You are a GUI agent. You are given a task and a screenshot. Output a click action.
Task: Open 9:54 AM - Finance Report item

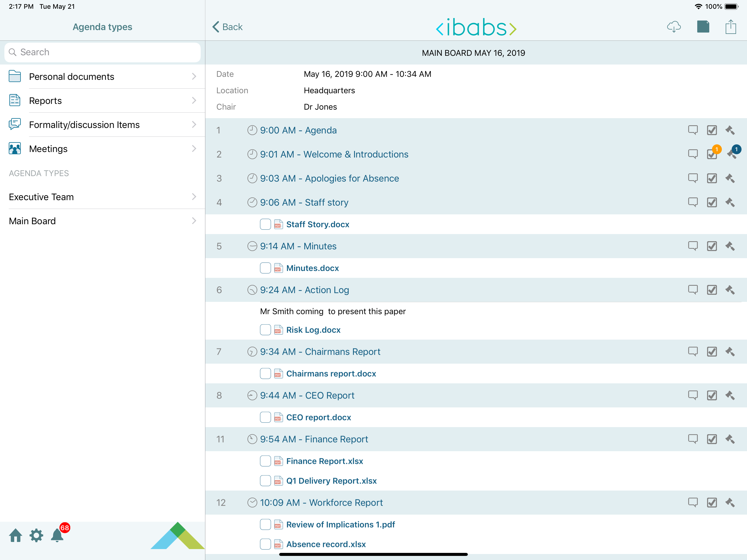tap(314, 439)
